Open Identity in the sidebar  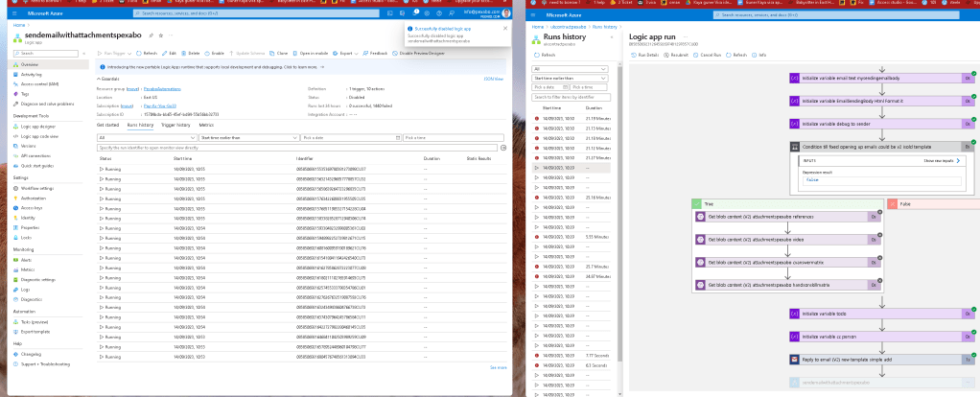(28, 218)
